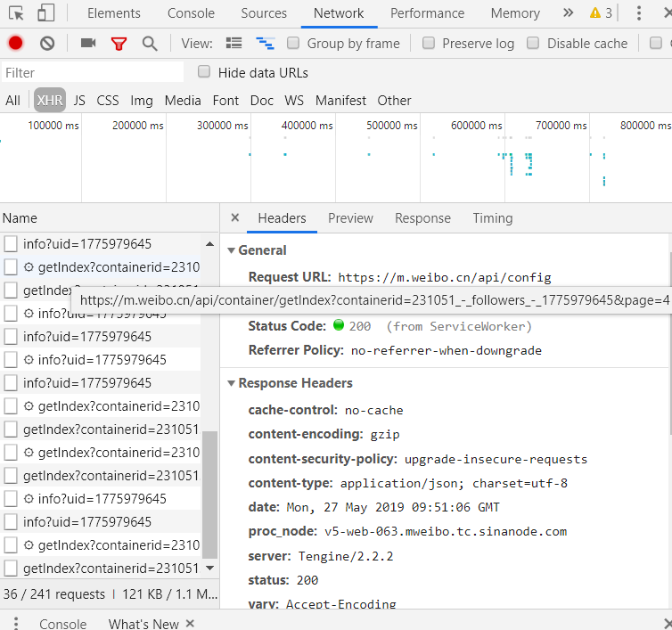Switch to large request rows view
This screenshot has width=672, height=630.
click(234, 43)
